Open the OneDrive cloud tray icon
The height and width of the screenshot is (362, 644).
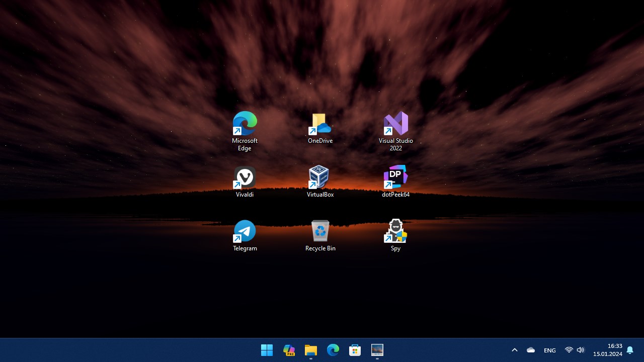(x=531, y=350)
